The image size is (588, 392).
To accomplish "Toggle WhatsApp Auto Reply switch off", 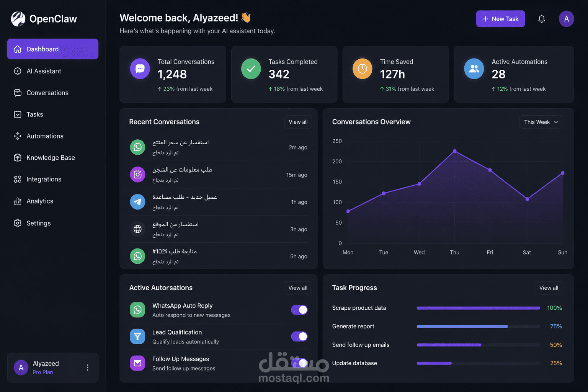I will point(299,310).
